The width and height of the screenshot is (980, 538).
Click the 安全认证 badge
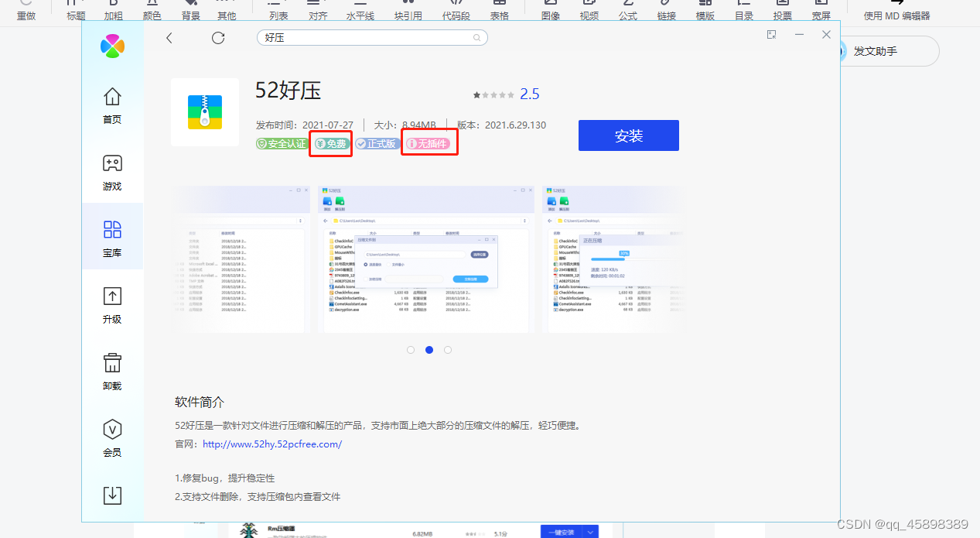282,144
